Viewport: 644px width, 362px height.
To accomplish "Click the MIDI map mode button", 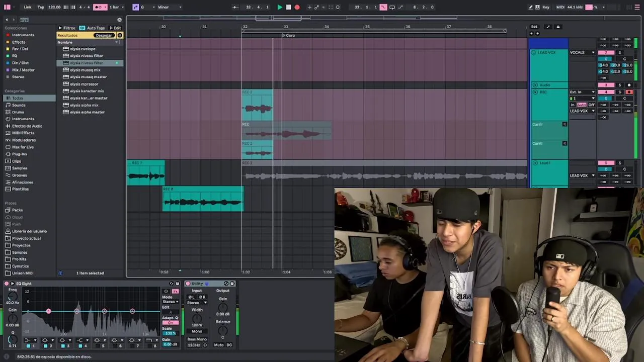I will click(x=560, y=7).
